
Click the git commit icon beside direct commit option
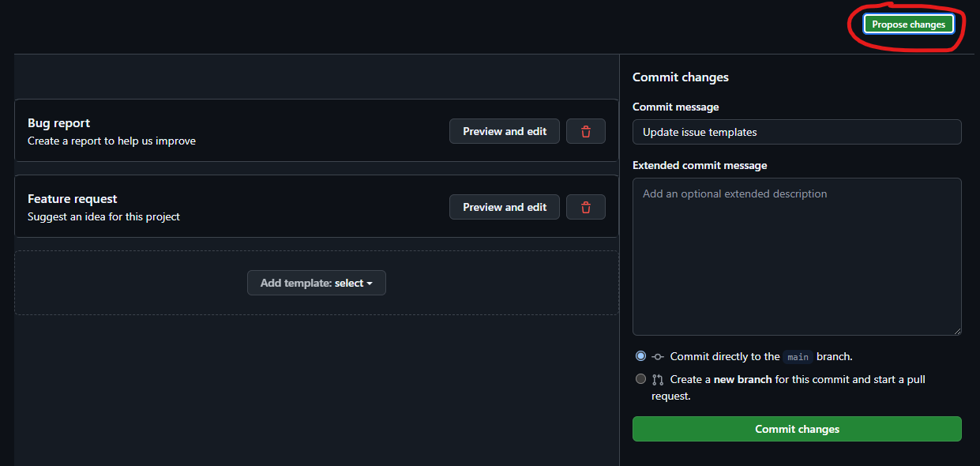click(657, 357)
